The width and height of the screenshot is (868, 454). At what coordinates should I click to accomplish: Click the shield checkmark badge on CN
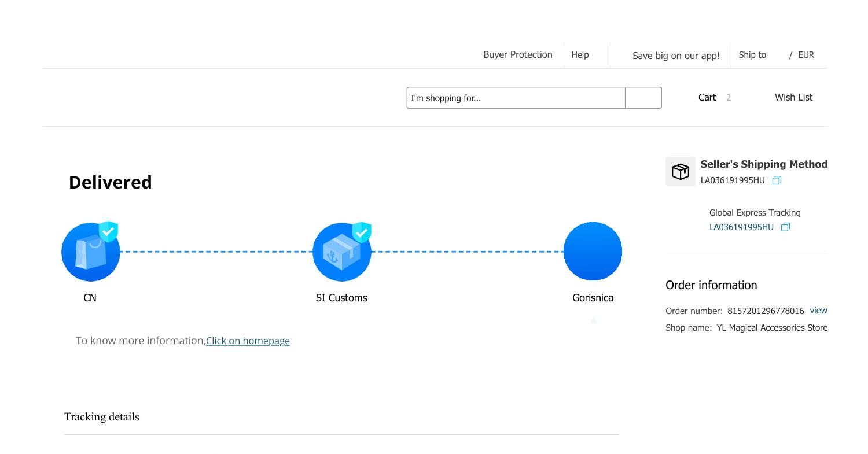pos(108,231)
